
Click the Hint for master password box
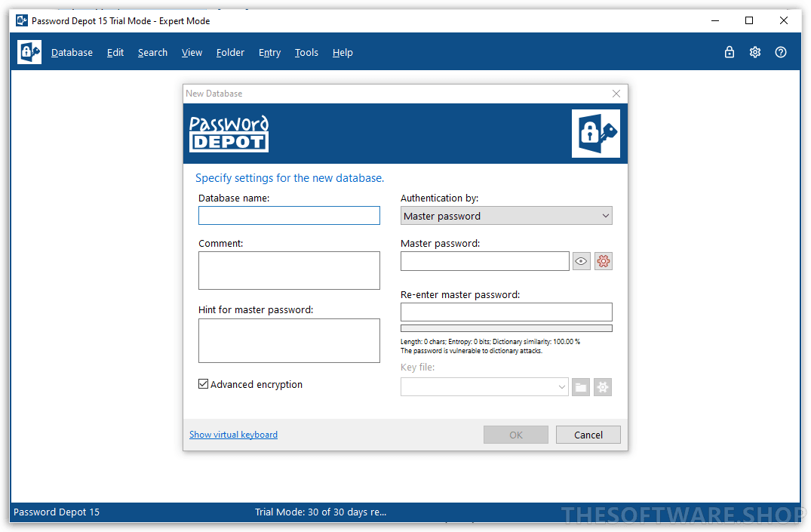pyautogui.click(x=289, y=340)
